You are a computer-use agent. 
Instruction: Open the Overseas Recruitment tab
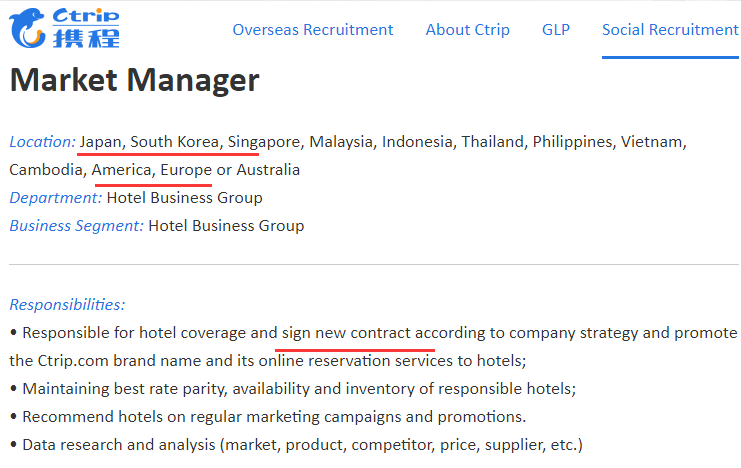click(x=313, y=30)
